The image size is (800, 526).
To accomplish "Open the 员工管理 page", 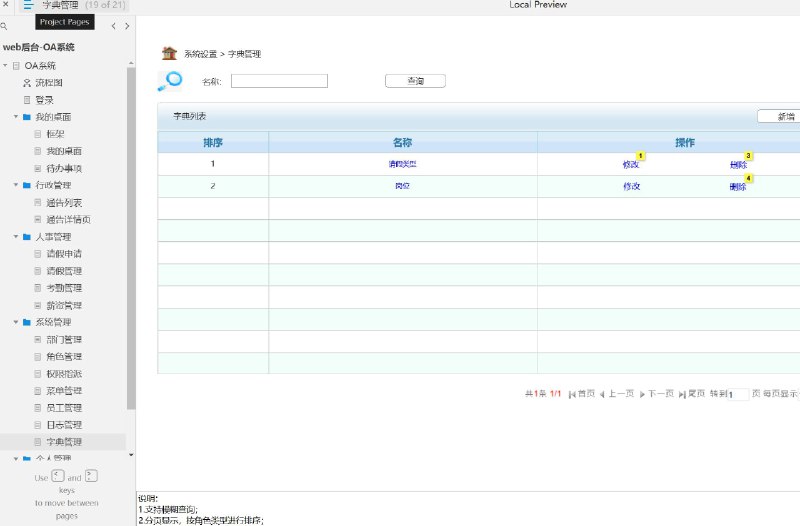I will tap(64, 408).
